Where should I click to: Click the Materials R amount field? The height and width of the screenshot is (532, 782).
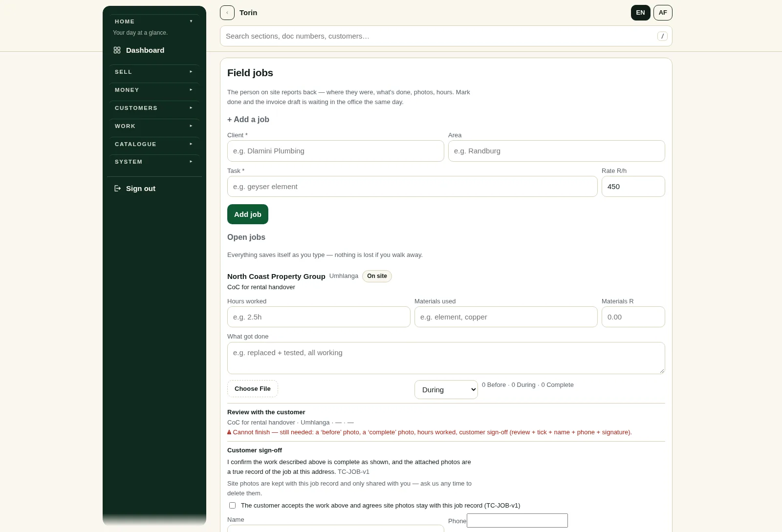[x=633, y=317]
